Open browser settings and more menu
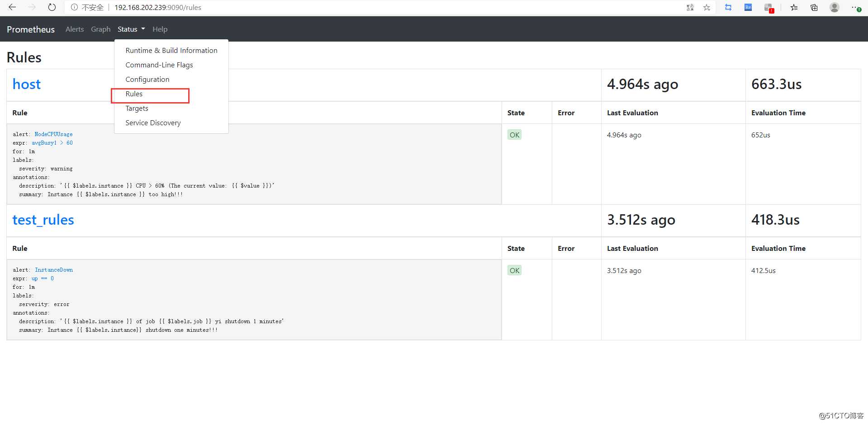This screenshot has height=424, width=868. [856, 8]
